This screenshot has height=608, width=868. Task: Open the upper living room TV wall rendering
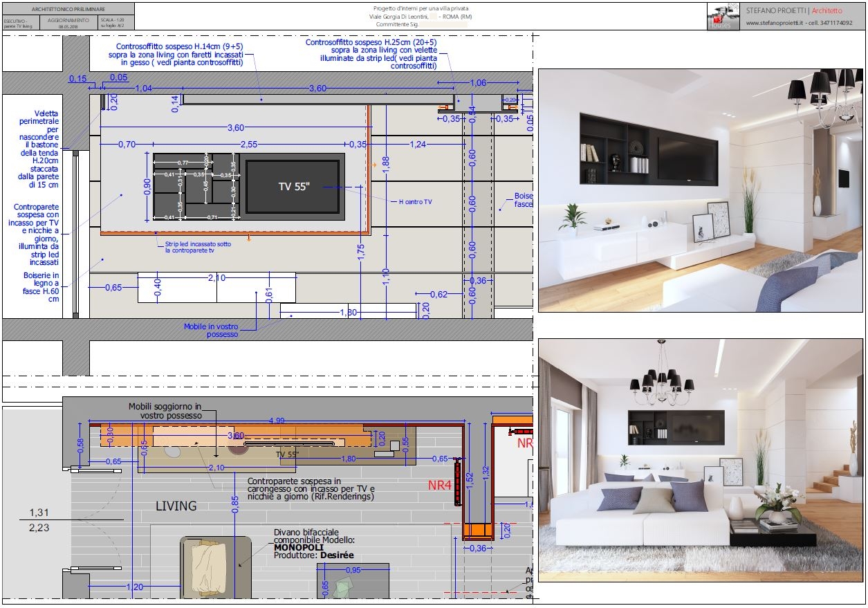pos(701,190)
